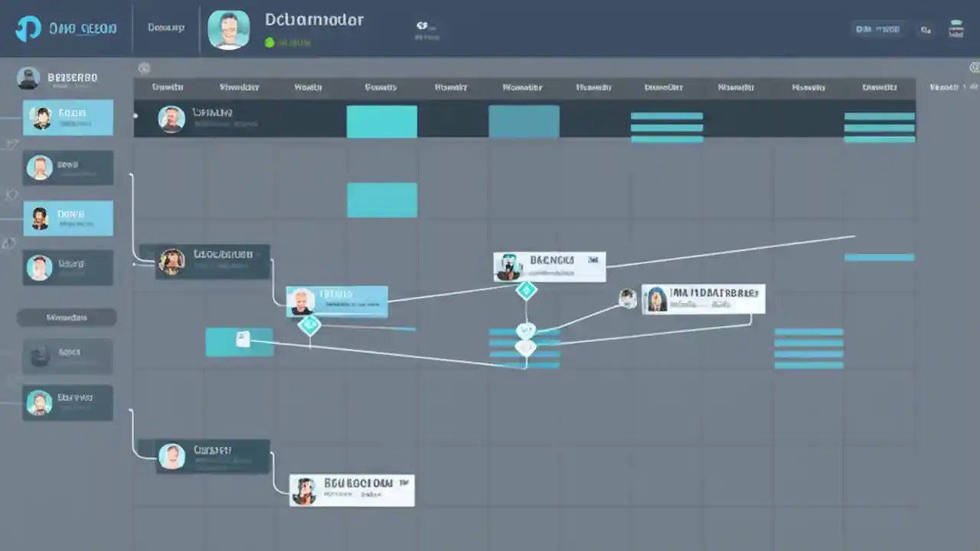Toggle the green online status indicator under the profile name
980x551 pixels.
coord(269,43)
